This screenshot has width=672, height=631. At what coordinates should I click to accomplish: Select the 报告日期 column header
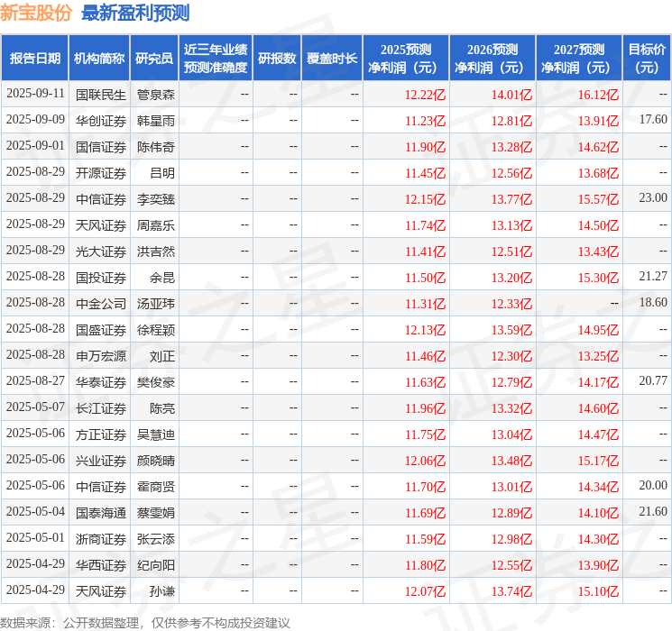(x=35, y=59)
